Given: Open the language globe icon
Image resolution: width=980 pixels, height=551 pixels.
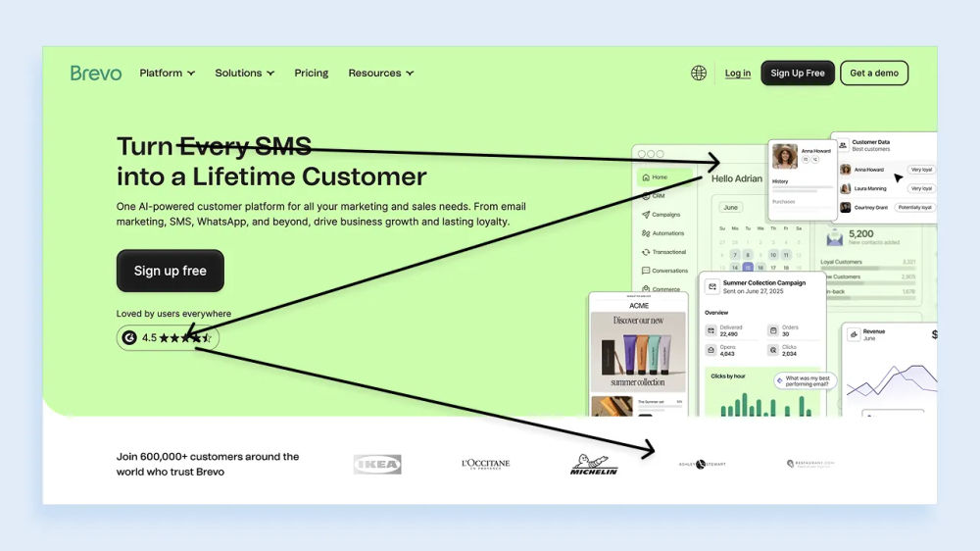Looking at the screenshot, I should pos(699,74).
